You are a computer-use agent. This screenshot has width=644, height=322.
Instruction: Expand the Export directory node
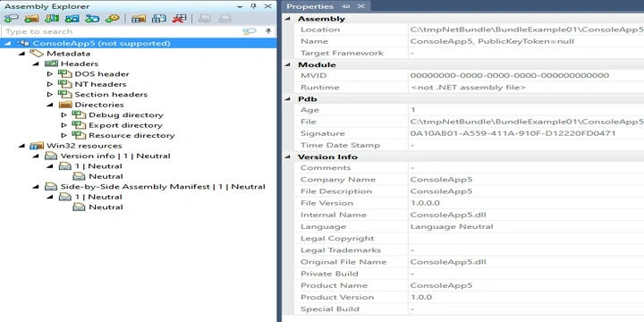(x=64, y=125)
